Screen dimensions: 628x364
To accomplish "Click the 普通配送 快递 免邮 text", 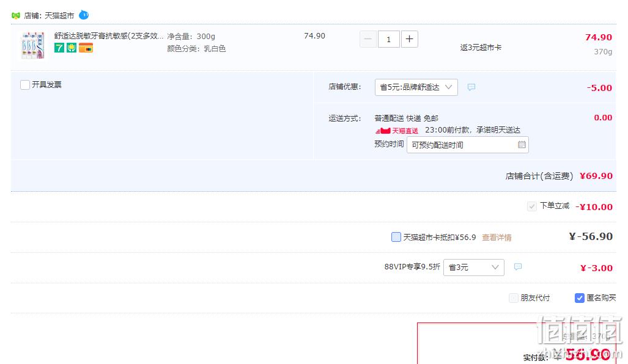I will click(x=406, y=118).
